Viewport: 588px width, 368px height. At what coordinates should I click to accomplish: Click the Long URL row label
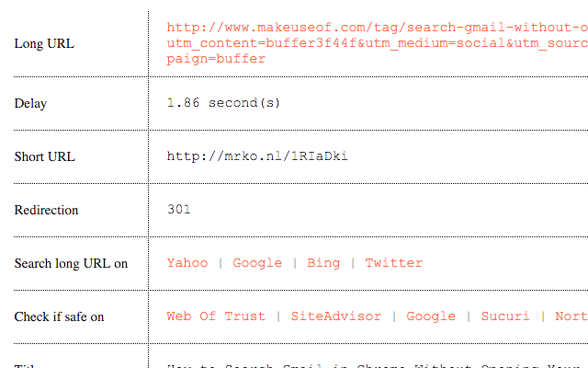[x=44, y=43]
